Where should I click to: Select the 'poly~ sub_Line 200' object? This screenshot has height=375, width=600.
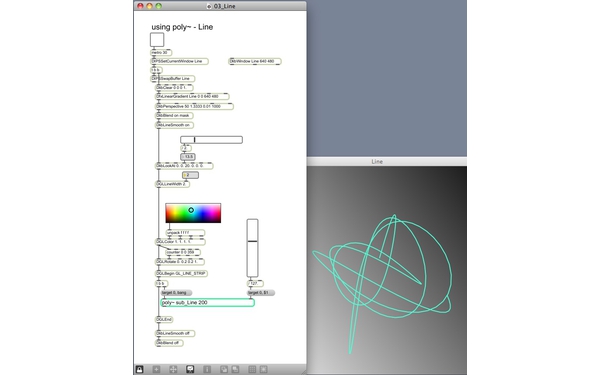click(x=207, y=303)
